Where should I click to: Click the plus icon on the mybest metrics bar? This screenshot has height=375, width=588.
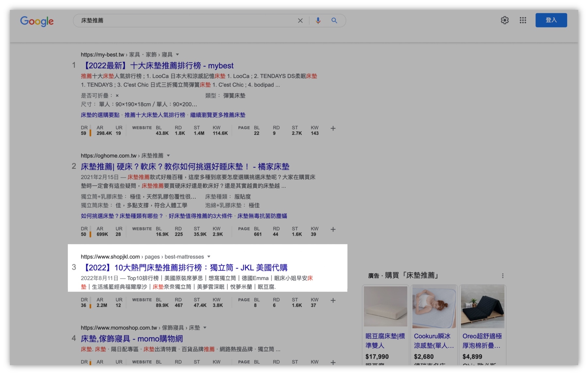(x=333, y=128)
